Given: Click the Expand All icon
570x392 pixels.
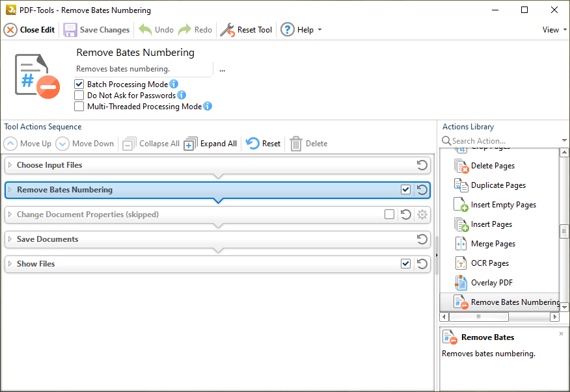Looking at the screenshot, I should (x=190, y=144).
